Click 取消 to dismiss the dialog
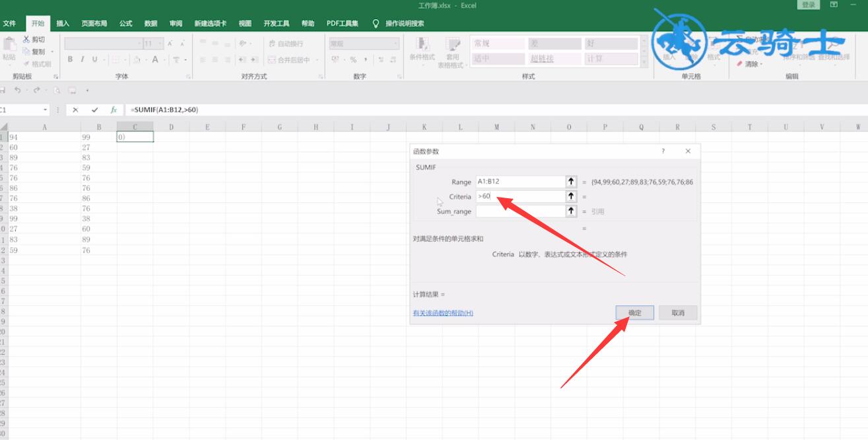 [x=678, y=312]
